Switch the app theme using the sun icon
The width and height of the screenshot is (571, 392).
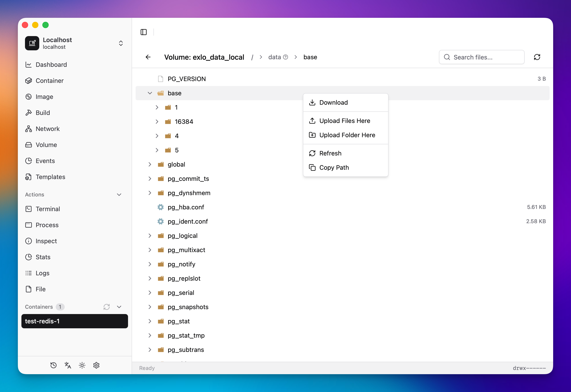click(x=82, y=365)
